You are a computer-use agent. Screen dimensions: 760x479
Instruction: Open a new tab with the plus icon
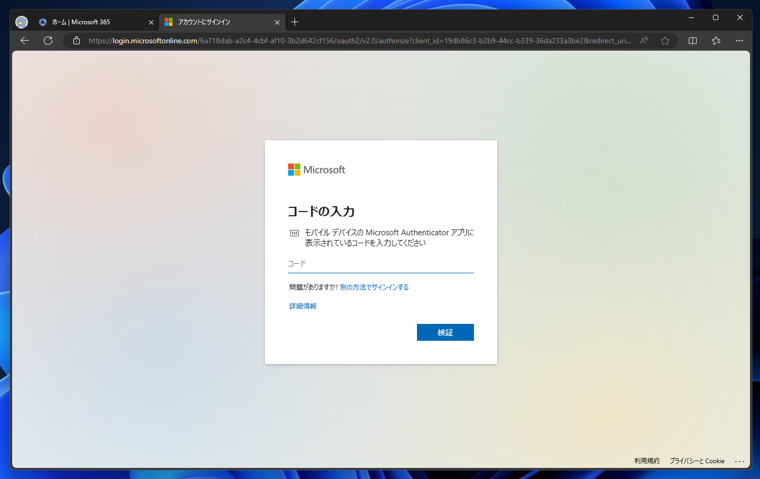(295, 22)
